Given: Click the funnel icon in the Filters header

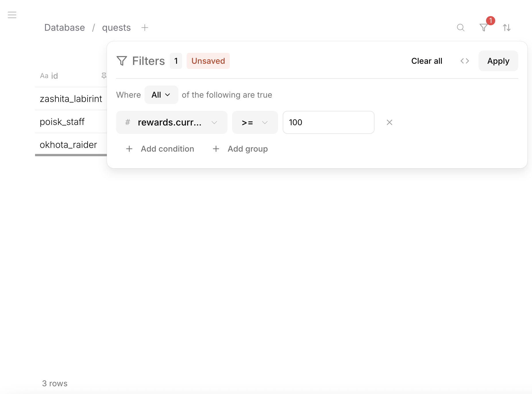Looking at the screenshot, I should (122, 61).
